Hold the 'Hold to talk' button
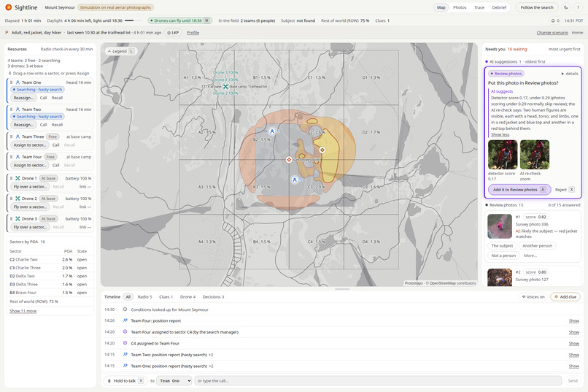This screenshot has height=392, width=588. pos(125,381)
